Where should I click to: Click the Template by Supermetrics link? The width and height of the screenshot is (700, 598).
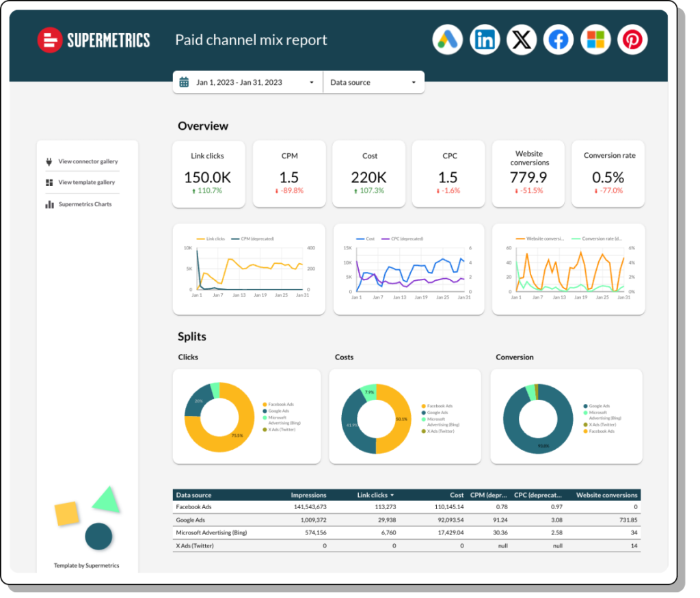coord(86,565)
